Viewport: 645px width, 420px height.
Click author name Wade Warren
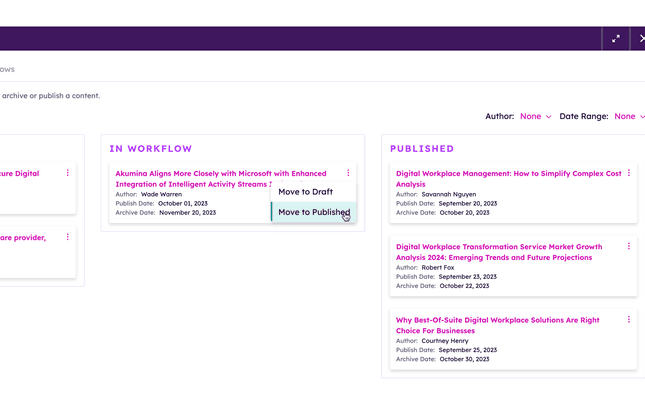coord(161,194)
